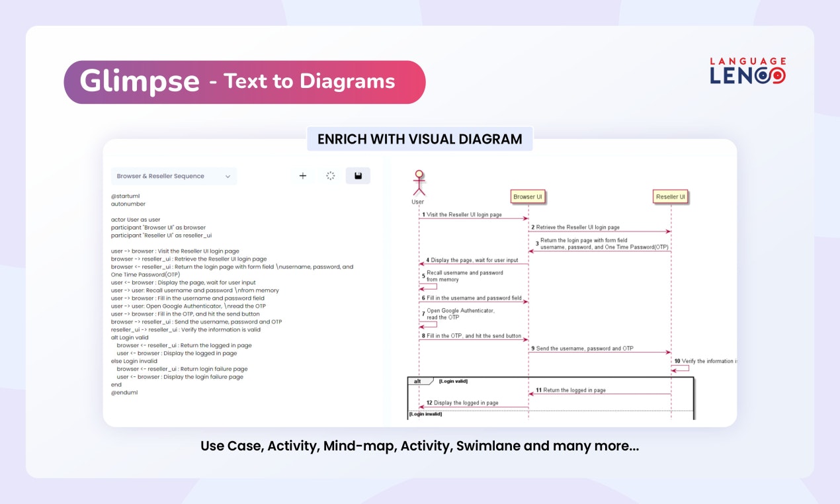This screenshot has height=504, width=840.
Task: Click the @startuml line in code
Action: [x=125, y=196]
